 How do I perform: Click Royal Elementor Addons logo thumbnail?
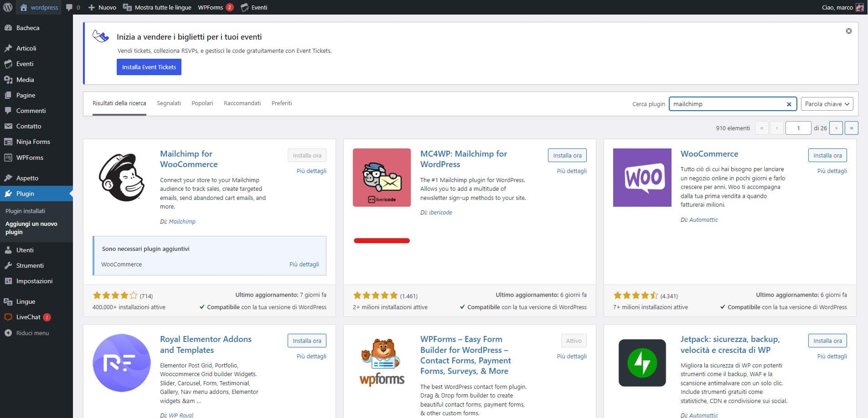[x=122, y=363]
